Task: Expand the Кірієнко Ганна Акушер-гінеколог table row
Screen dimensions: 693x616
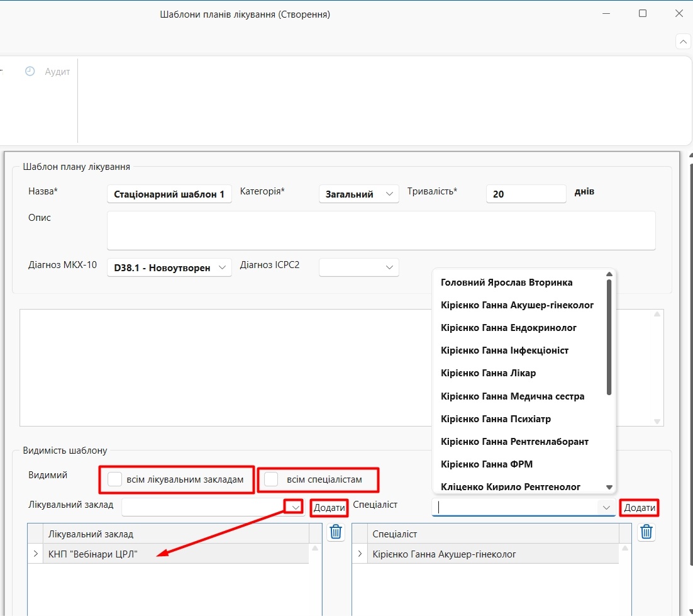Action: [360, 554]
